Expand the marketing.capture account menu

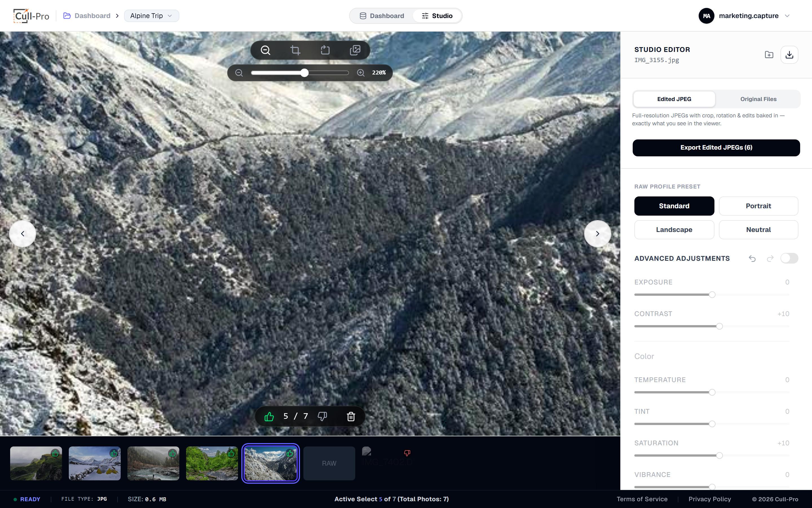(x=745, y=16)
